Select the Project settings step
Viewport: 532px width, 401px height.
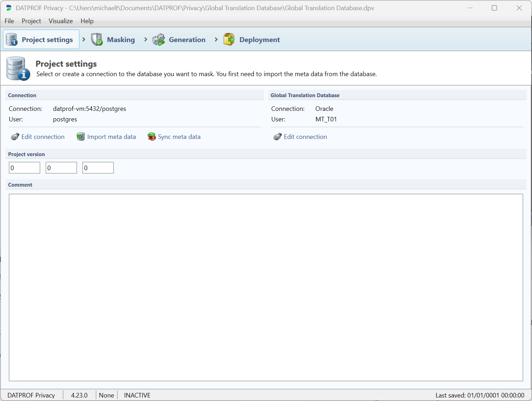click(x=41, y=39)
